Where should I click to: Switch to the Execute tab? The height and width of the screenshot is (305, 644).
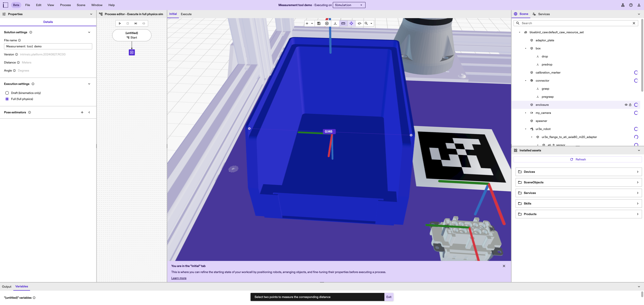(x=186, y=14)
